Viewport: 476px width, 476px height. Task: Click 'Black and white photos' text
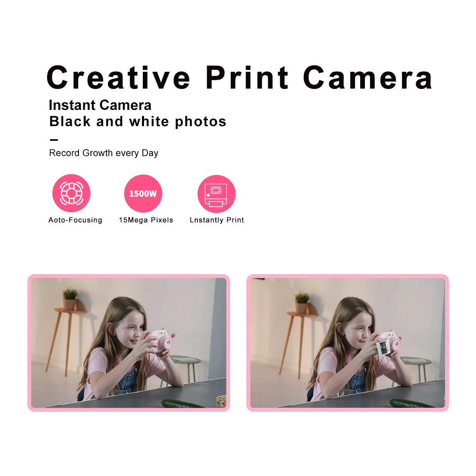click(138, 121)
